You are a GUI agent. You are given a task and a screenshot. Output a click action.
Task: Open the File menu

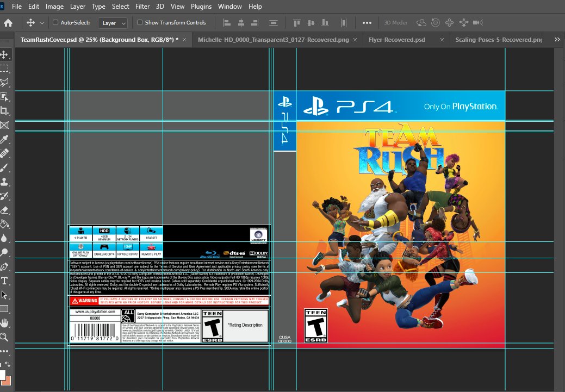[x=16, y=7]
